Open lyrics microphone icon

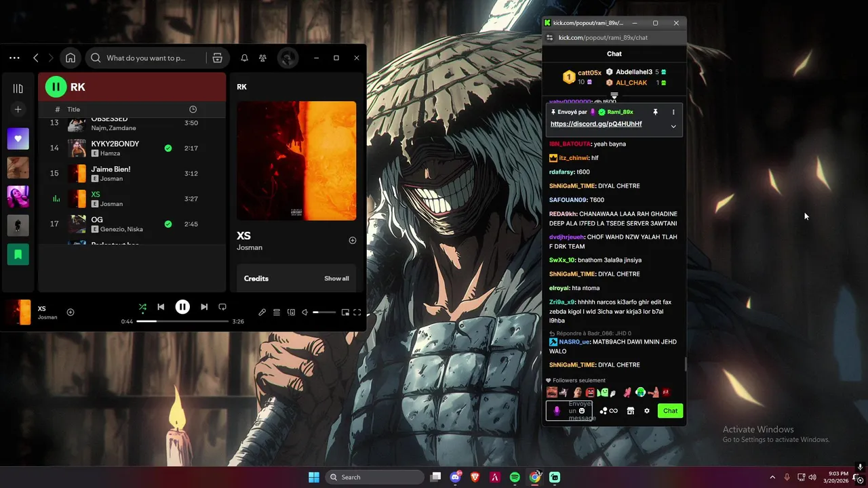tap(262, 312)
